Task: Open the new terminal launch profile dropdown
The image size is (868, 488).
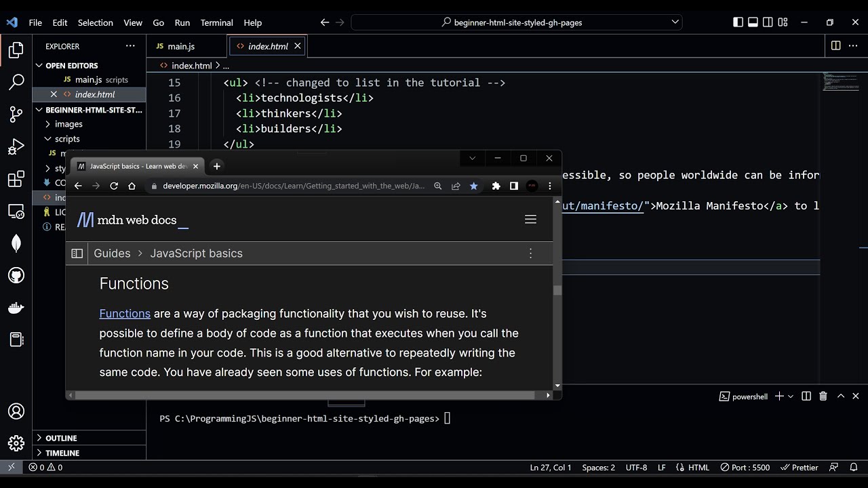Action: click(791, 396)
